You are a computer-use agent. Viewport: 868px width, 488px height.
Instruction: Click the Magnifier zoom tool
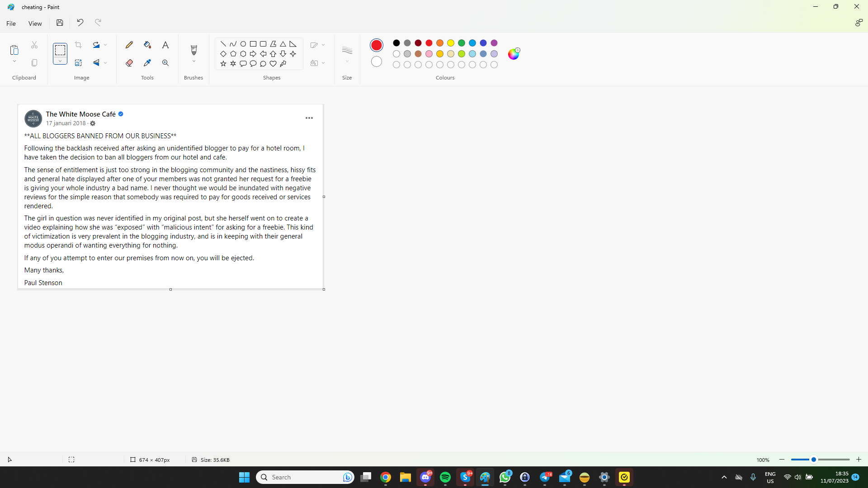pyautogui.click(x=165, y=63)
